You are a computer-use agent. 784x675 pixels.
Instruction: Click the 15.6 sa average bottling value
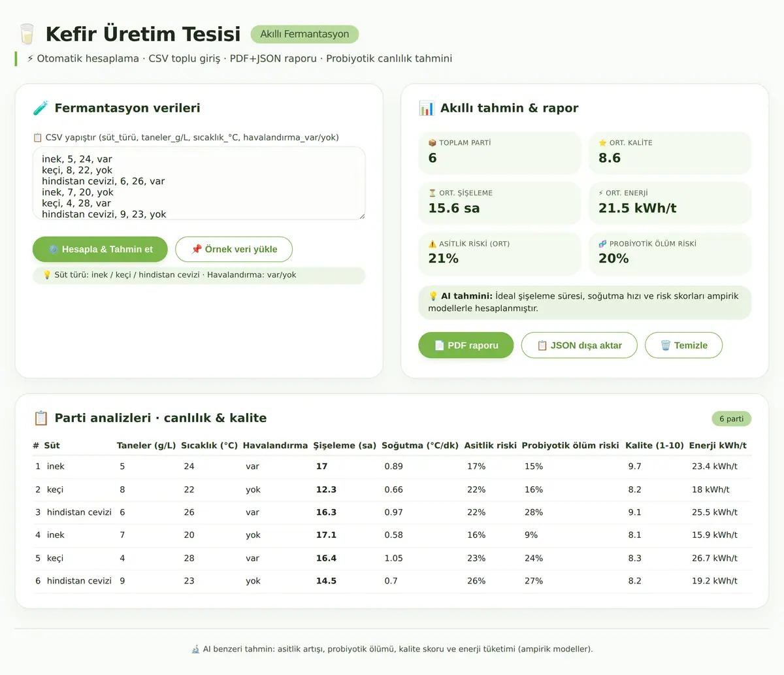454,208
